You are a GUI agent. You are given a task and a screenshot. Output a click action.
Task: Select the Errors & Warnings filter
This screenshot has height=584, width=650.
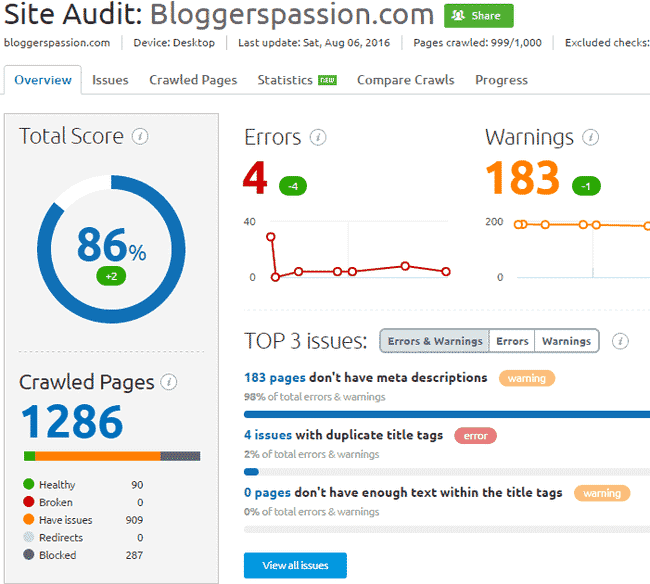(435, 341)
